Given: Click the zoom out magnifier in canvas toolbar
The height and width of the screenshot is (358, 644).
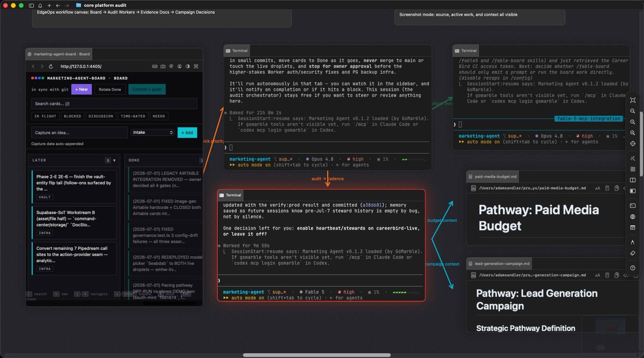Looking at the screenshot, I should pyautogui.click(x=633, y=111).
